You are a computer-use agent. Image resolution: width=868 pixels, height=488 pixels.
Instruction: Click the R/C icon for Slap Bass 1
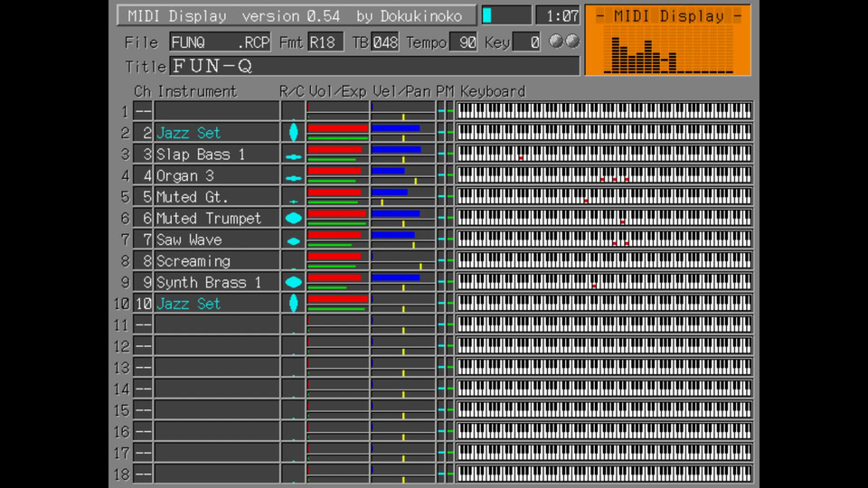point(293,155)
